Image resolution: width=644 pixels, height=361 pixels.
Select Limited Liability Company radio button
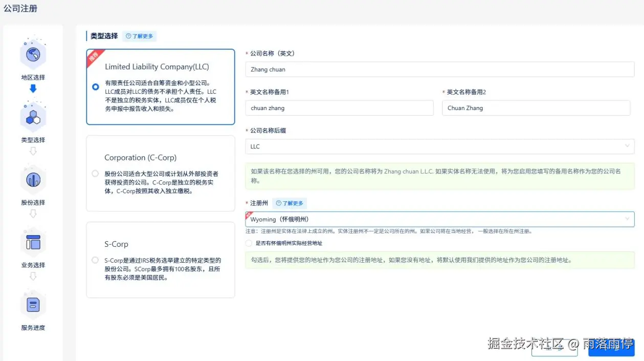coord(95,87)
